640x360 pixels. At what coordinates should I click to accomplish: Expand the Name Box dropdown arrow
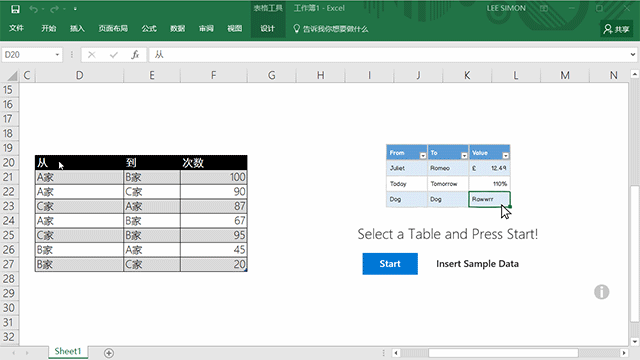tap(57, 55)
